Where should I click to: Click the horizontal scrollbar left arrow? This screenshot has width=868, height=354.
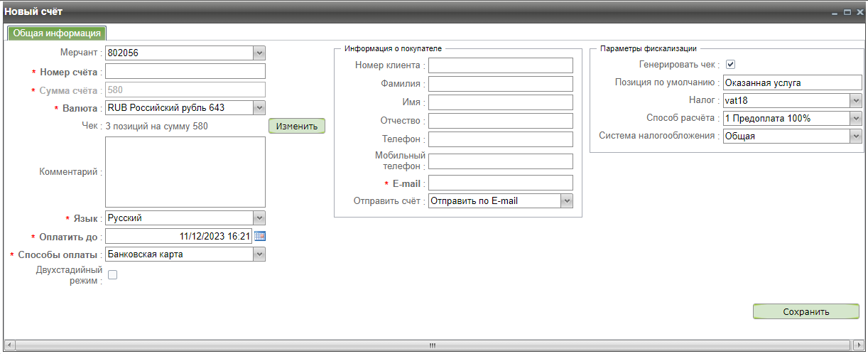(9, 345)
